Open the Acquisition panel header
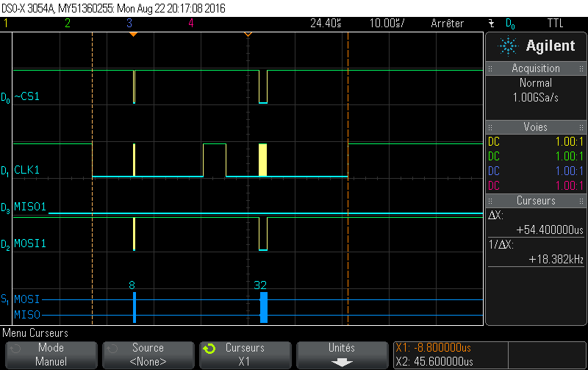 [x=536, y=68]
